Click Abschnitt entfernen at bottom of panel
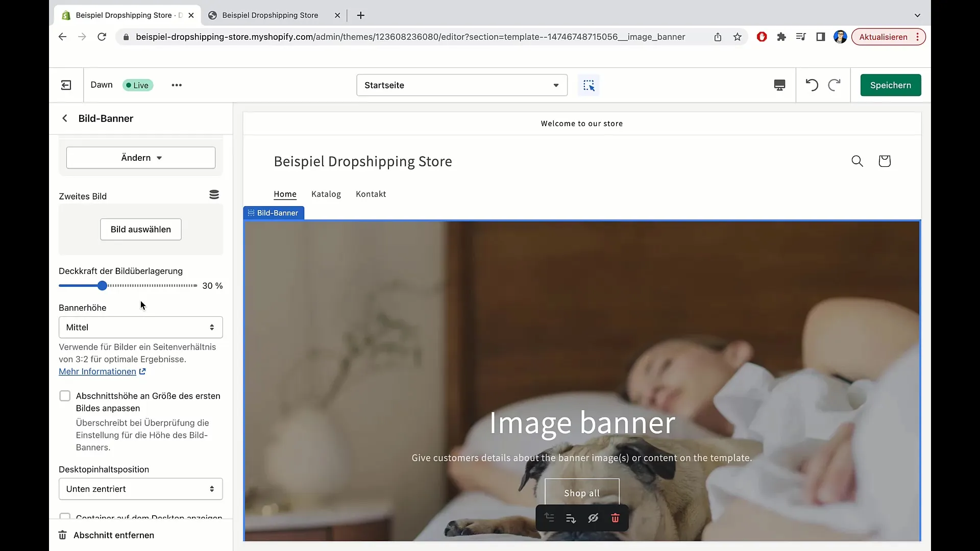Image resolution: width=980 pixels, height=551 pixels. [114, 535]
